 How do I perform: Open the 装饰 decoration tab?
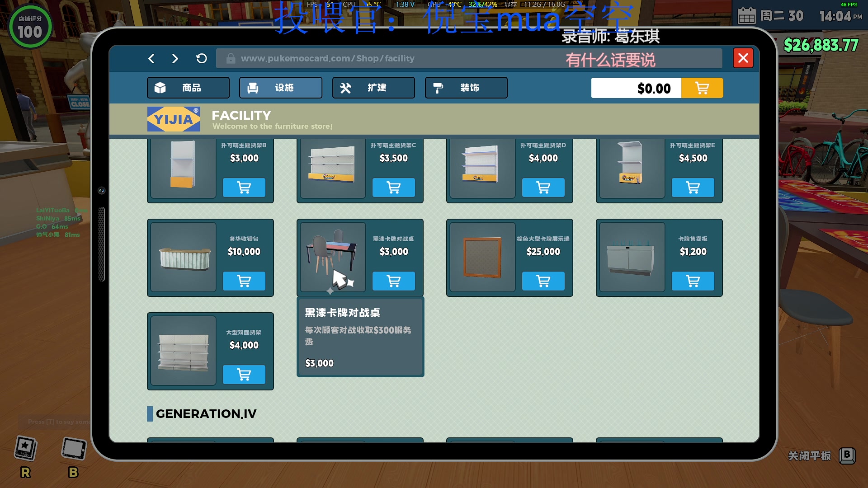coord(466,88)
